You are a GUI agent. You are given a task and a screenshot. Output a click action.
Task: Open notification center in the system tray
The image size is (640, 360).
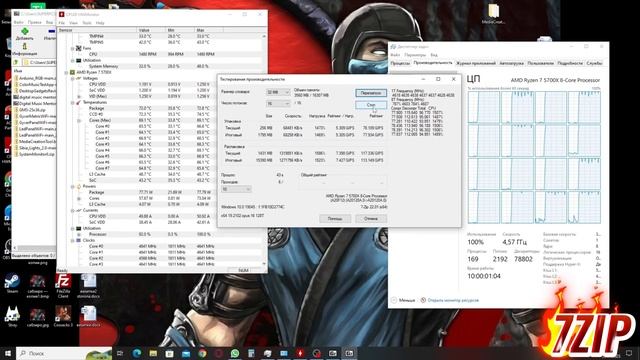(x=629, y=353)
